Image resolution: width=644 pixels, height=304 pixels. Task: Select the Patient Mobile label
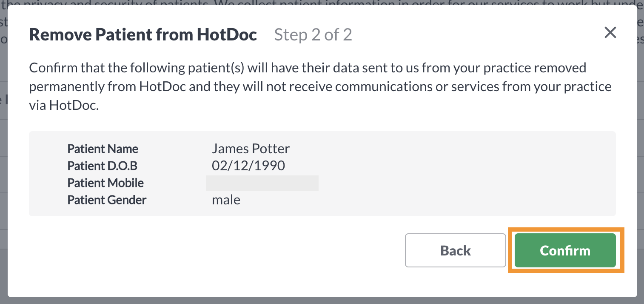point(105,183)
